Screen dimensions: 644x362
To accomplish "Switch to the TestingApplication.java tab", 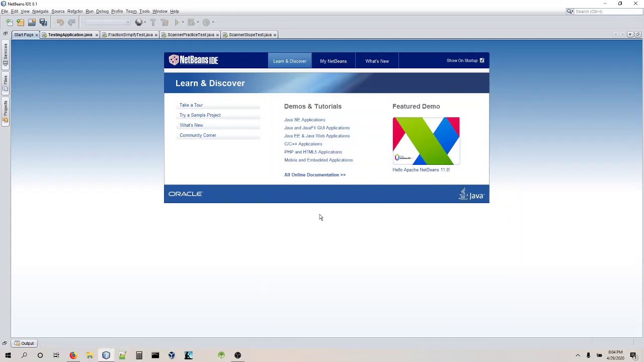I will [70, 35].
